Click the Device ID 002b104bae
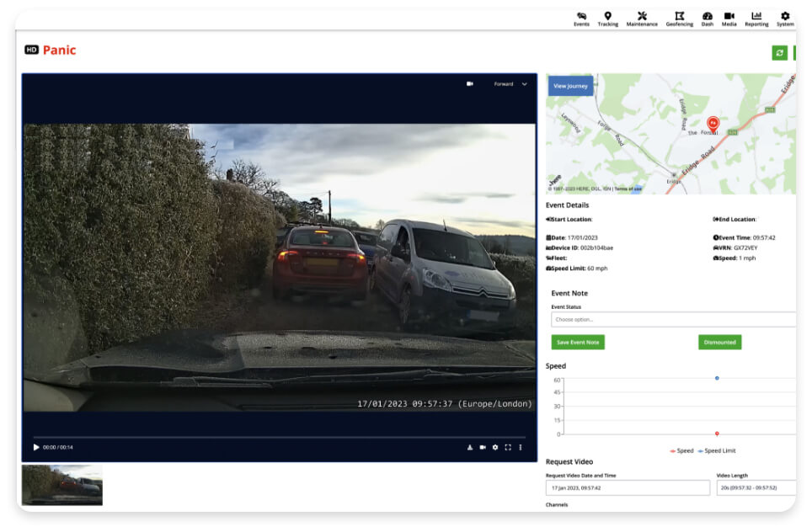This screenshot has height=532, width=812. coord(596,247)
